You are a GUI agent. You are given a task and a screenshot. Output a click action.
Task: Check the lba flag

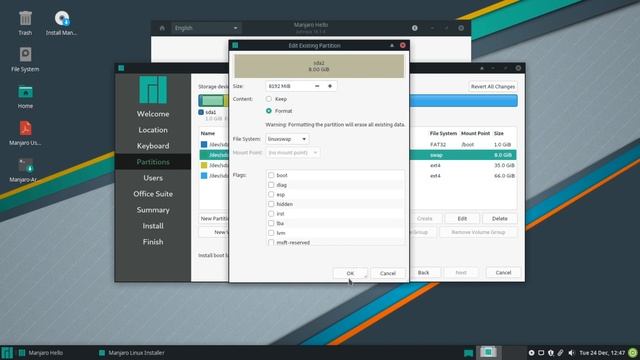coord(271,223)
